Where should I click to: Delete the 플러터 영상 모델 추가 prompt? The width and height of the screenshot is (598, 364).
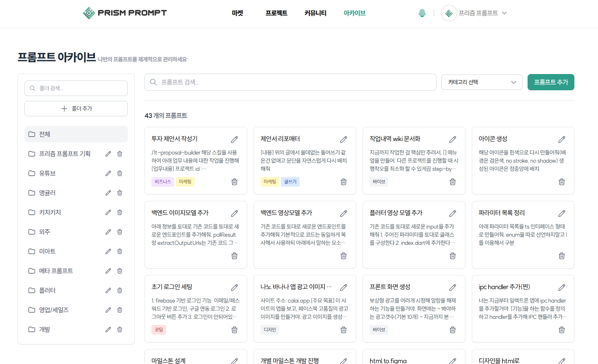pyautogui.click(x=453, y=256)
